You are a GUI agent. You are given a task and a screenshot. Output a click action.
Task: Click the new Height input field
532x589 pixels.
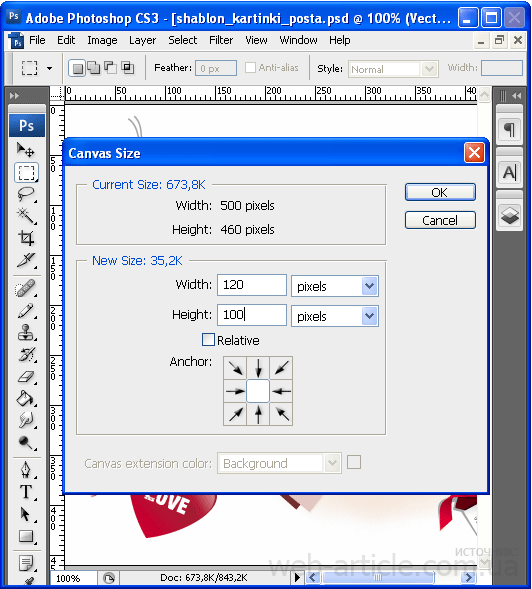point(252,315)
